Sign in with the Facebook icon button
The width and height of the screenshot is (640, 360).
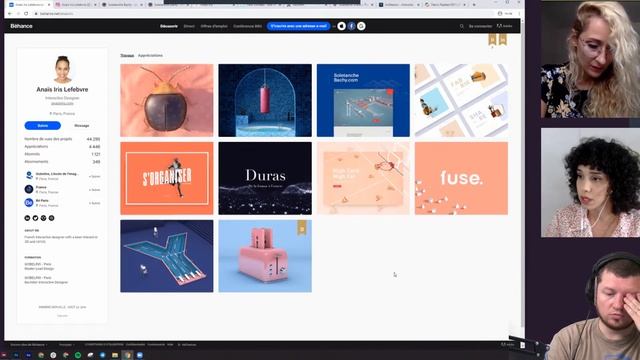click(x=351, y=26)
